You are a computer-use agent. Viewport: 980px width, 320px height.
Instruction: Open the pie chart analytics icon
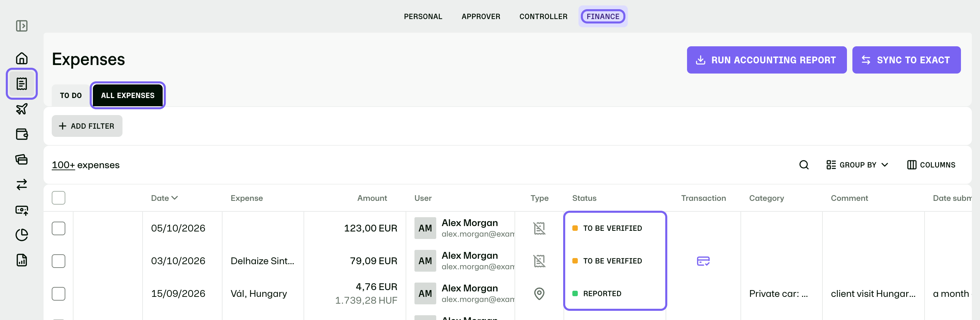(x=22, y=235)
